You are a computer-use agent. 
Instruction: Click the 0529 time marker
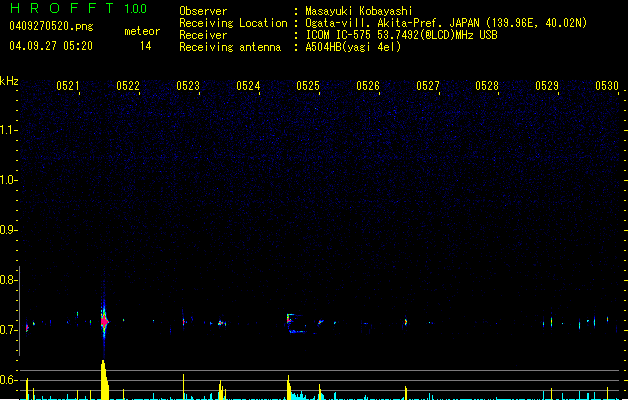(x=547, y=85)
